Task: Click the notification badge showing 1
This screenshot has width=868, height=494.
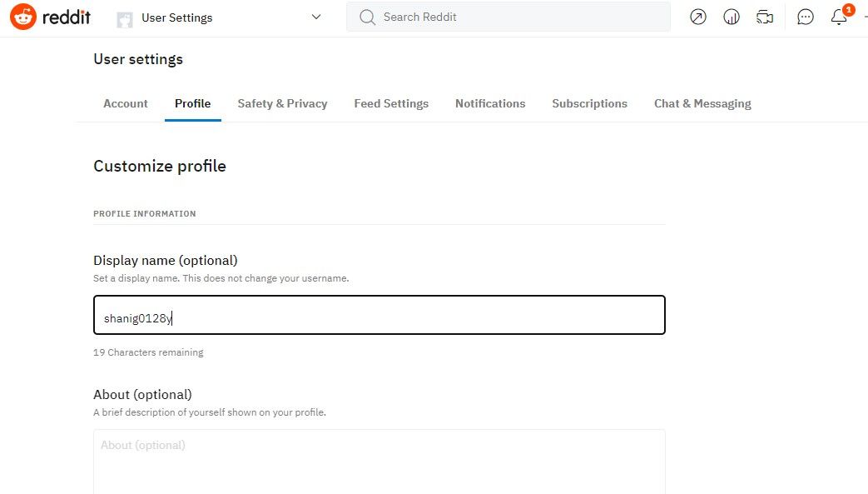Action: (848, 9)
